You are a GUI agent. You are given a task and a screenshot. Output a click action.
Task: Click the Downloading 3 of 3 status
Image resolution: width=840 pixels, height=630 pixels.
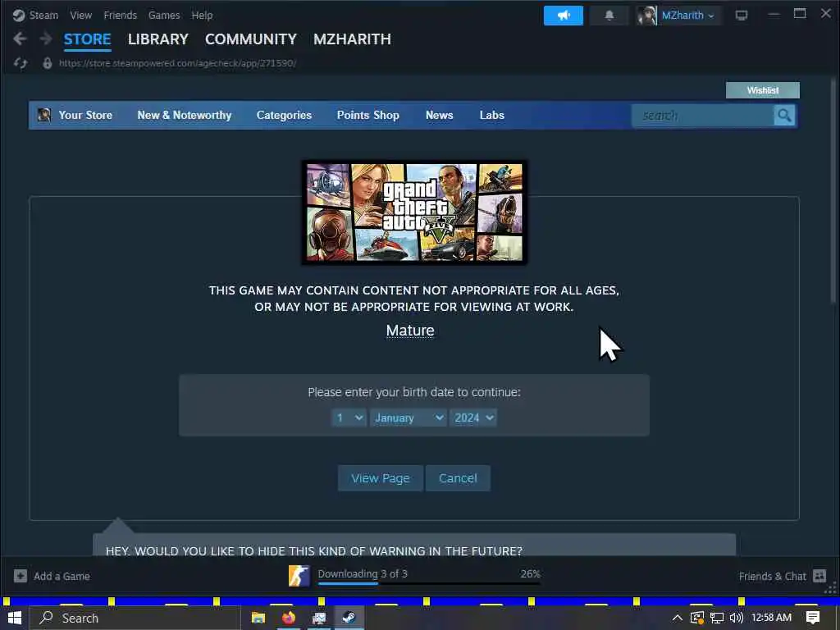[x=363, y=573]
